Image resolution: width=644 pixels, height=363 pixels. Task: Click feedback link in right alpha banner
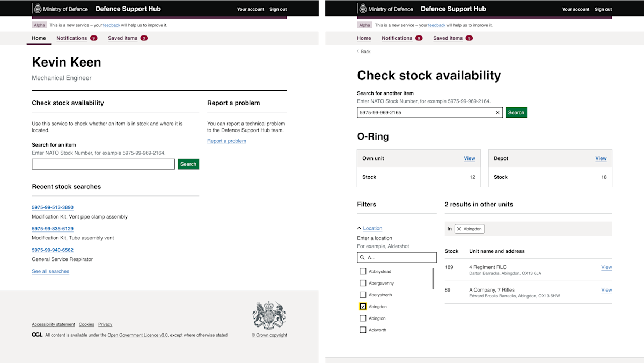point(437,25)
